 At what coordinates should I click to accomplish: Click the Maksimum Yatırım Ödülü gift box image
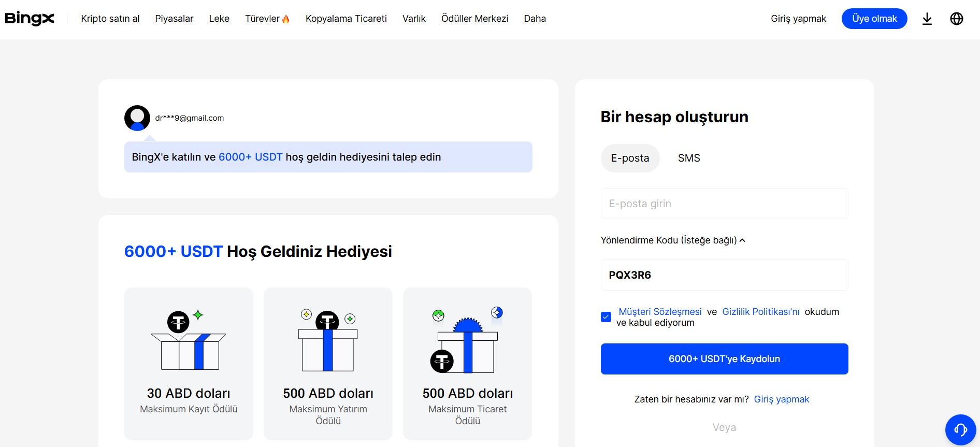(328, 340)
